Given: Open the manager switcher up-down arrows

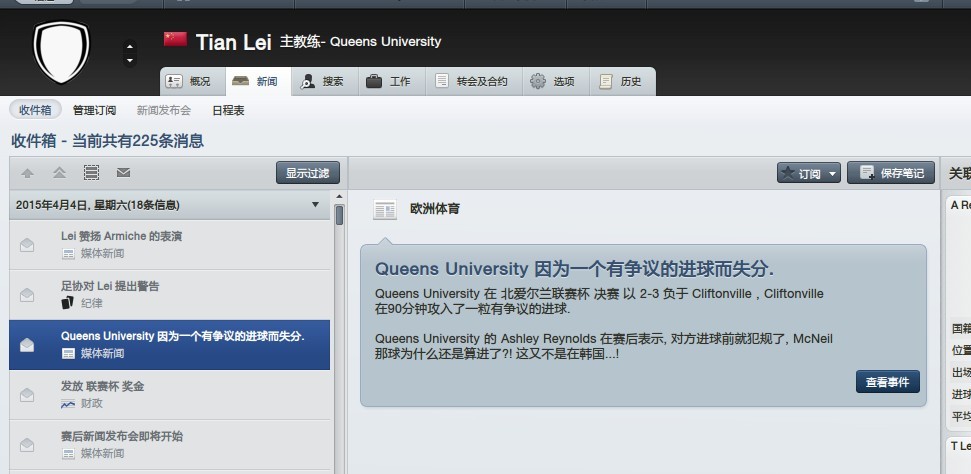Looking at the screenshot, I should pos(129,53).
